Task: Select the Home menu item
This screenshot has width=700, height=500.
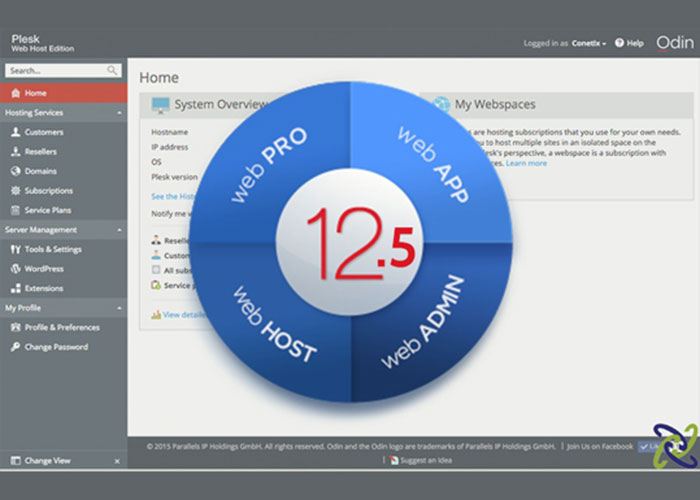Action: pos(35,93)
